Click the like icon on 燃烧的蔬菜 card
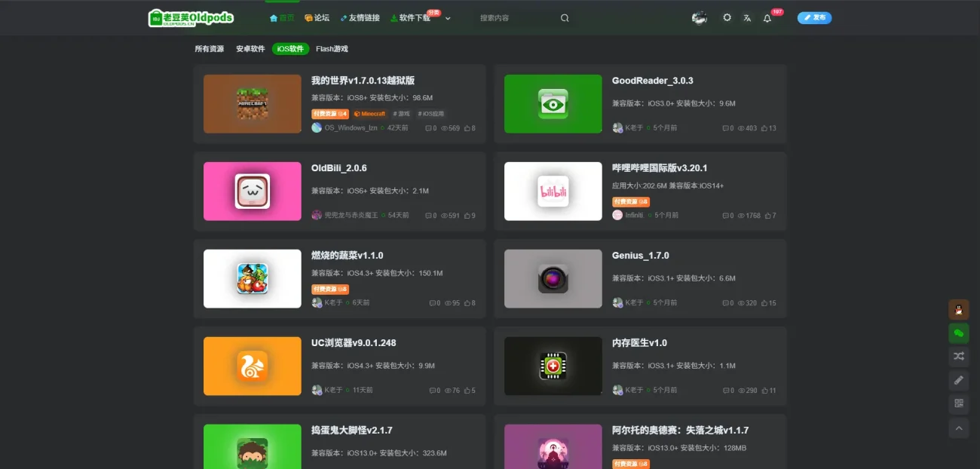The image size is (980, 469). click(x=467, y=303)
